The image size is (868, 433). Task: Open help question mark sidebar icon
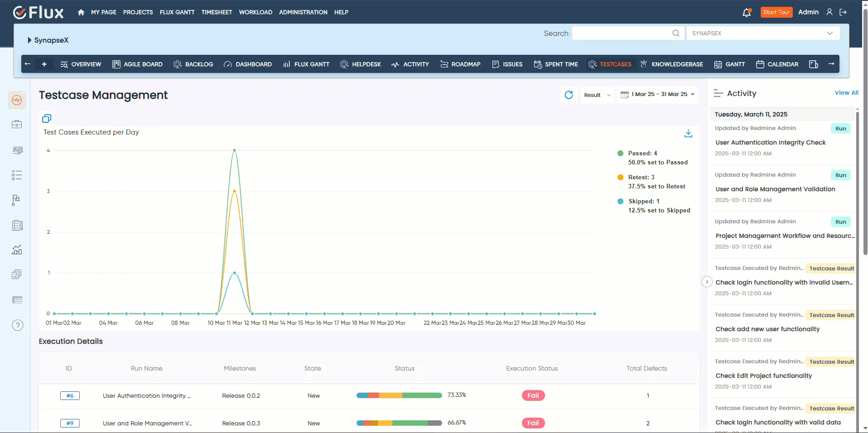pyautogui.click(x=17, y=325)
